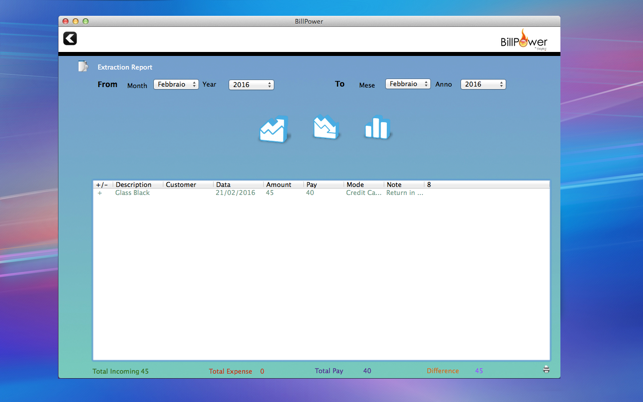Select the Glass Black row description

point(132,193)
